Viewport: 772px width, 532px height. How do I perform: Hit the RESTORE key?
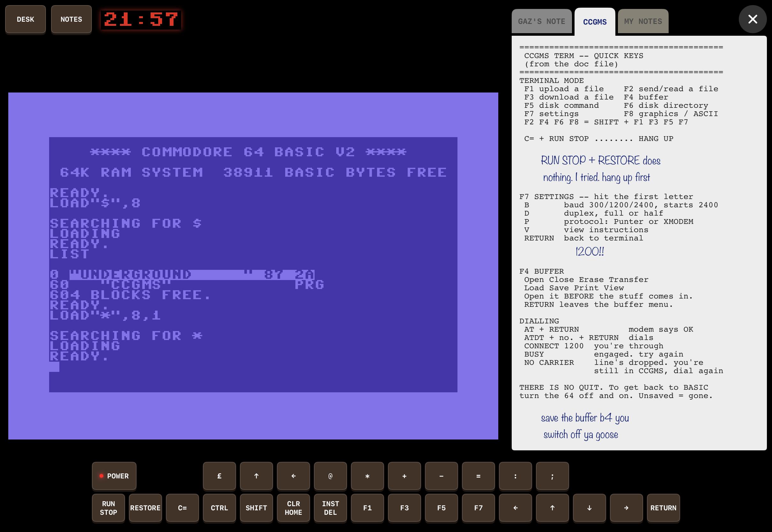145,508
